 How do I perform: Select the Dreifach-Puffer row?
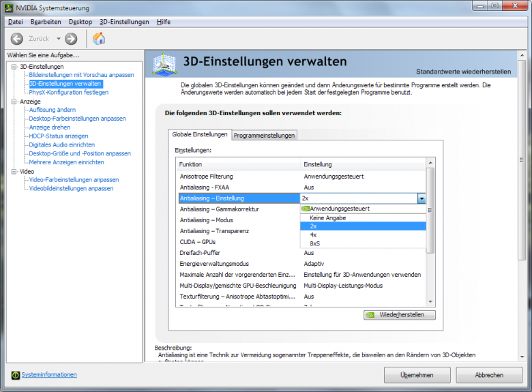(x=302, y=253)
